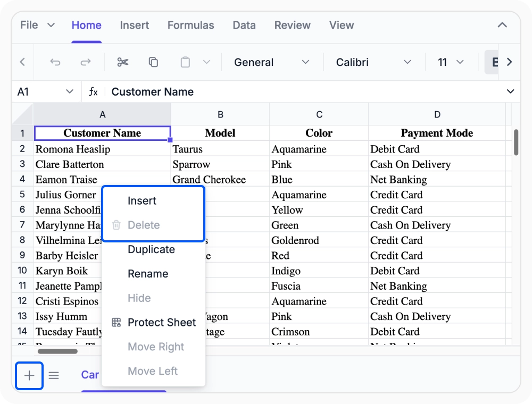Click the vertical scrollbar thumb

[516, 142]
